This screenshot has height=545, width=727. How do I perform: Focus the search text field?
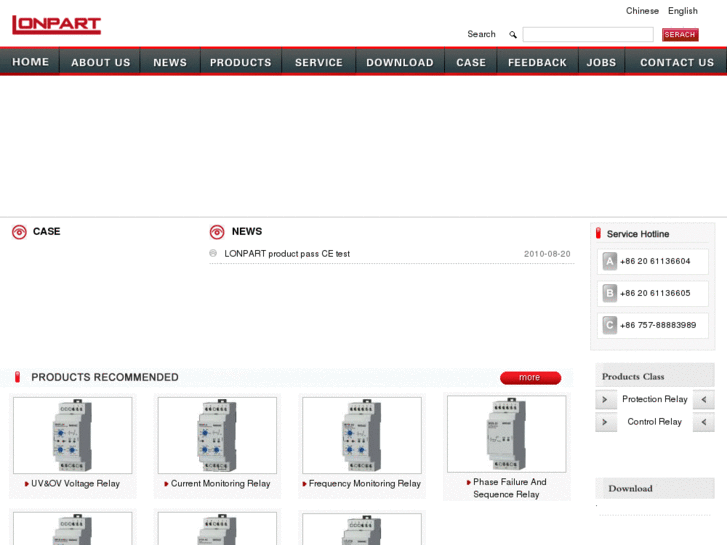pos(587,35)
